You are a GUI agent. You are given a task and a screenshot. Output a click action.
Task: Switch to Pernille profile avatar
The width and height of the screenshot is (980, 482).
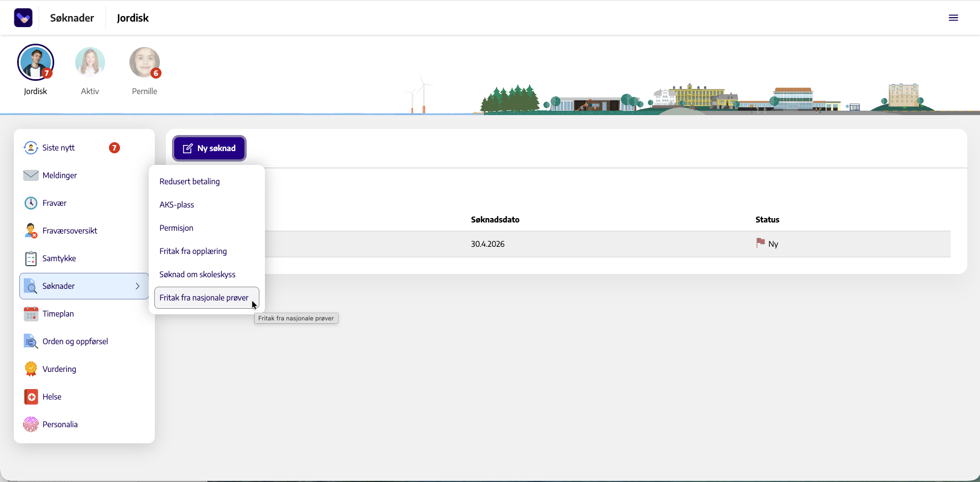click(x=144, y=62)
